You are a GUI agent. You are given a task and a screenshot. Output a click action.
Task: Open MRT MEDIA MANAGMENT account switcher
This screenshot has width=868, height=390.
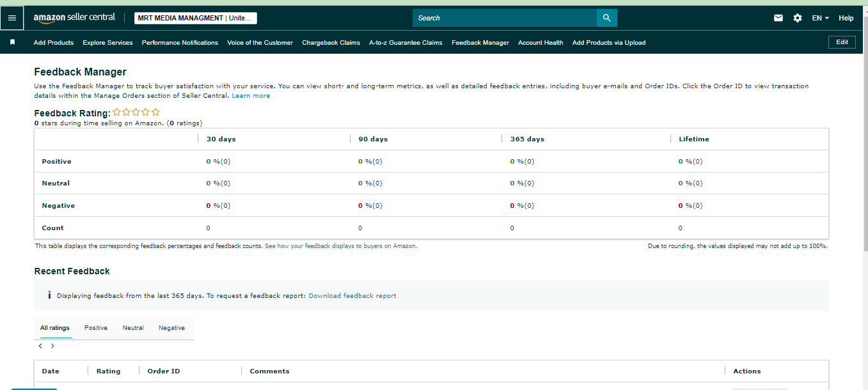[196, 18]
